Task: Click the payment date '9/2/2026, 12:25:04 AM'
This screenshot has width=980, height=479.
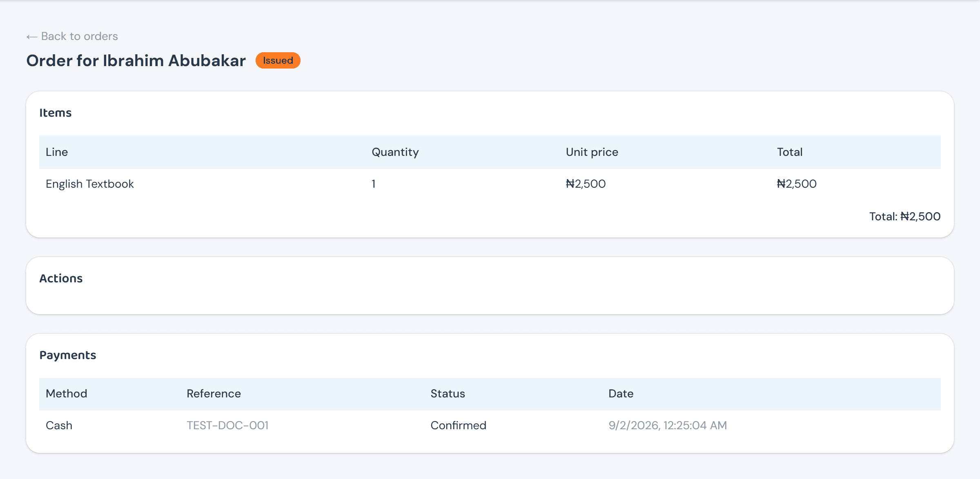Action: tap(668, 425)
